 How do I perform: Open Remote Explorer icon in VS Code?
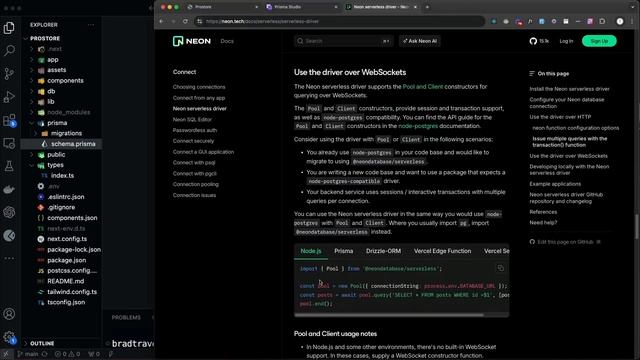coord(9,144)
